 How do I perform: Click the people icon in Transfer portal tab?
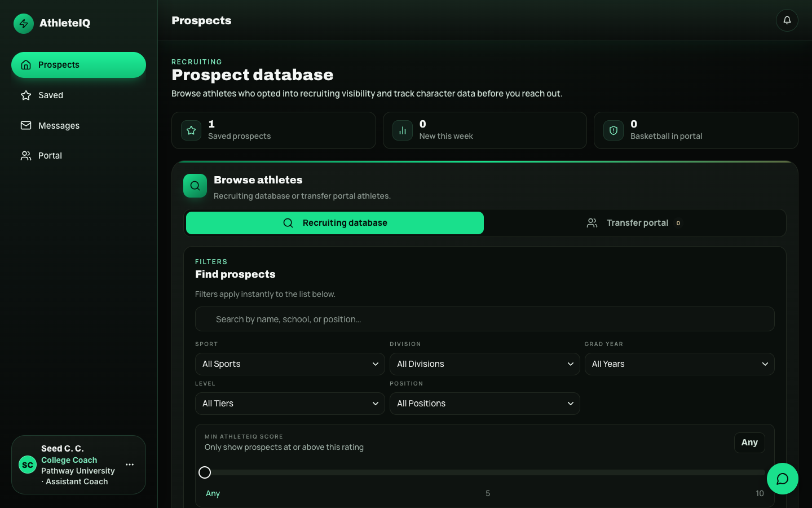coord(592,223)
